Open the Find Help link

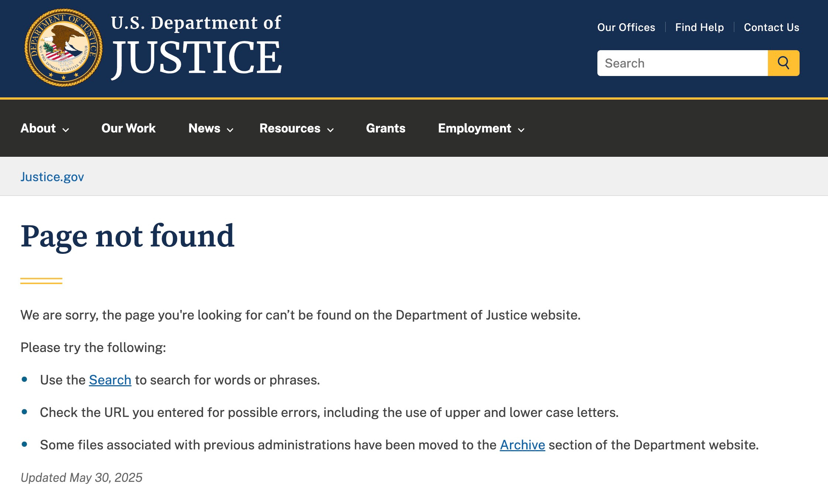pyautogui.click(x=699, y=27)
